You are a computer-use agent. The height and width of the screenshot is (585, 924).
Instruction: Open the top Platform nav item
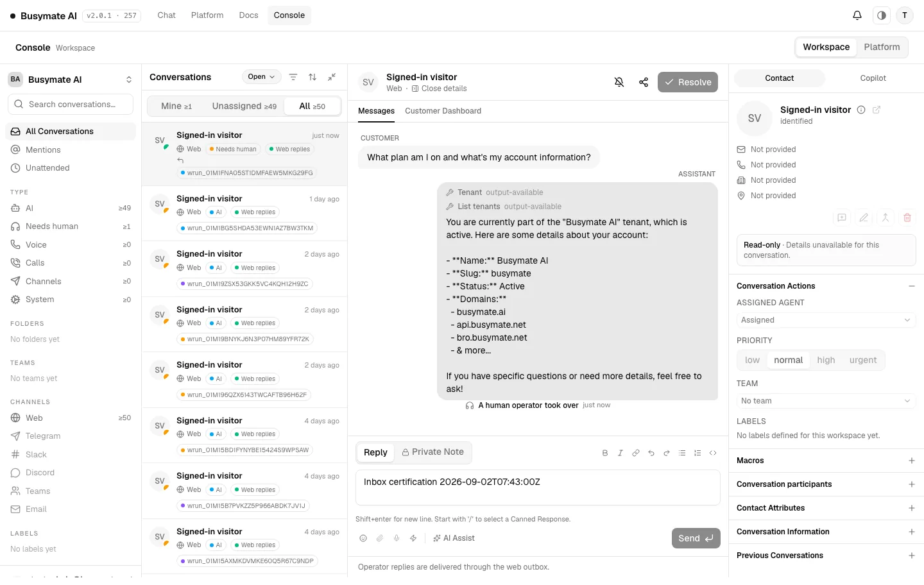(x=207, y=15)
